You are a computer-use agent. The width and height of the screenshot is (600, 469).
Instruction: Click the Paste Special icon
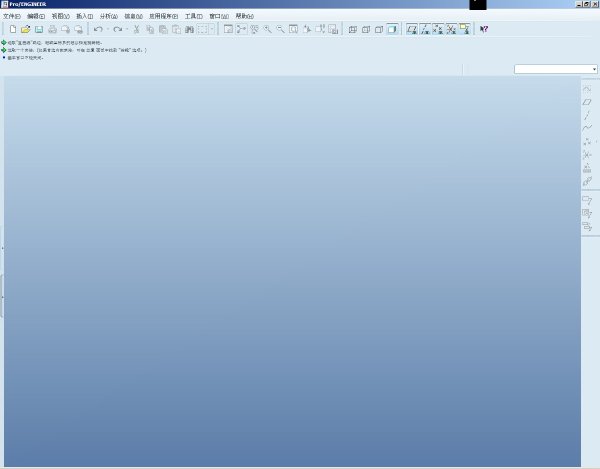(x=176, y=29)
